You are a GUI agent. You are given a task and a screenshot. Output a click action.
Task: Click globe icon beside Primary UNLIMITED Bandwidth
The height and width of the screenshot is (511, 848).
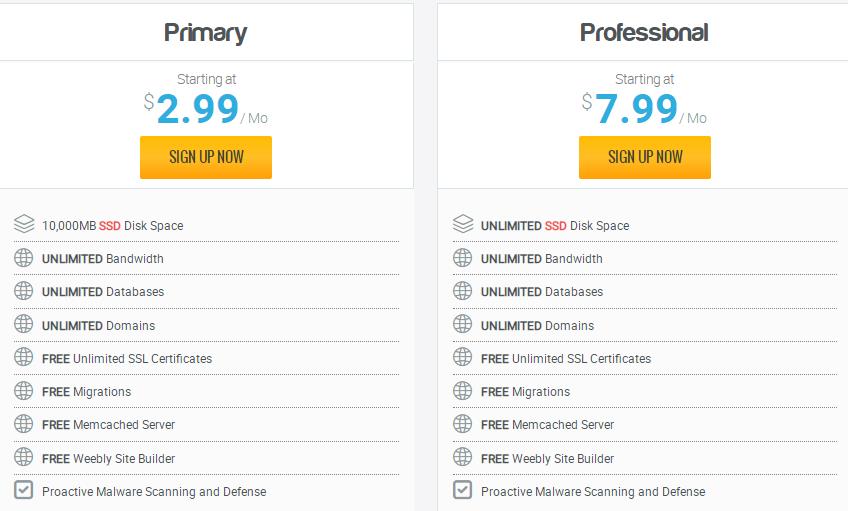pos(24,258)
